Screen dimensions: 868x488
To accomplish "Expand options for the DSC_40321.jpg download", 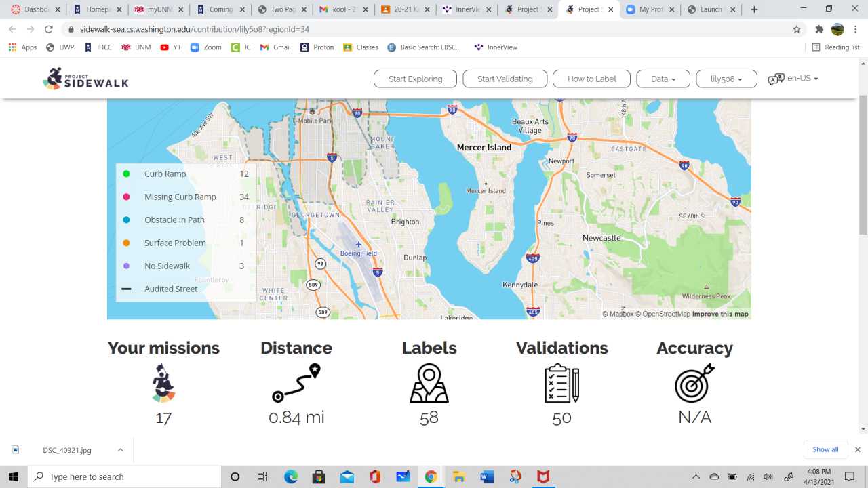I will [120, 449].
